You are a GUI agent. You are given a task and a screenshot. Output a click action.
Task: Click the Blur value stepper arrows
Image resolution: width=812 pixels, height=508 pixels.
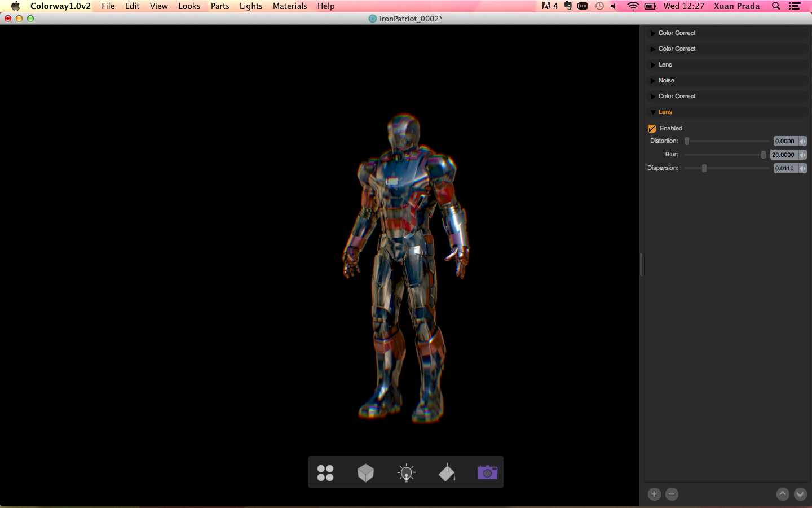[803, 155]
